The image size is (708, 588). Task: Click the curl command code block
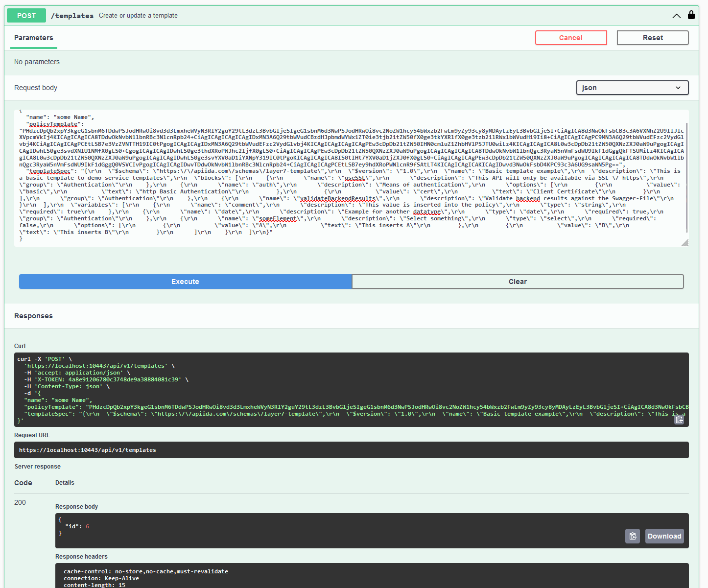pyautogui.click(x=343, y=387)
